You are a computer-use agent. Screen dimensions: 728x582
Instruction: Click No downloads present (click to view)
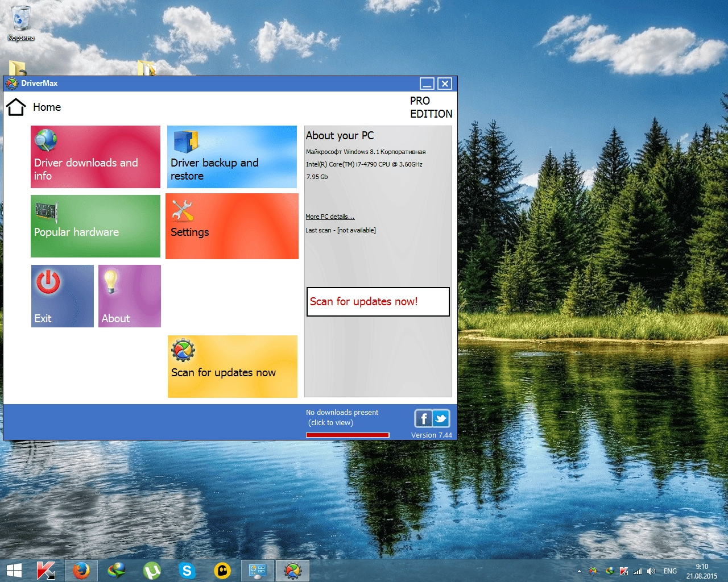[342, 418]
